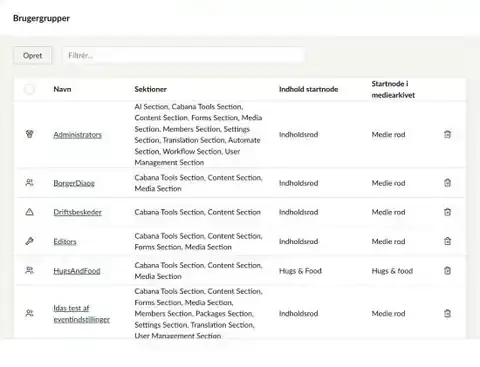Open the Driftsbeskeder user group
The width and height of the screenshot is (480, 367).
click(x=77, y=212)
